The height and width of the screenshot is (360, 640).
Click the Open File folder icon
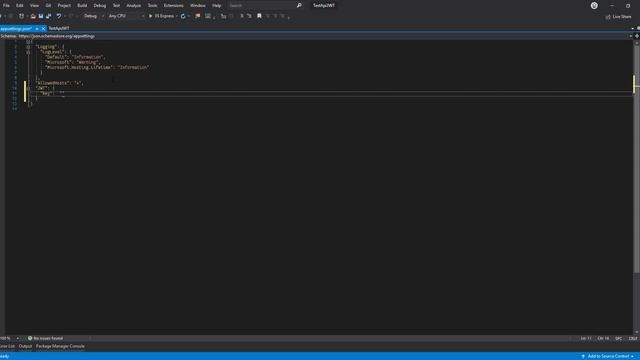coord(33,16)
